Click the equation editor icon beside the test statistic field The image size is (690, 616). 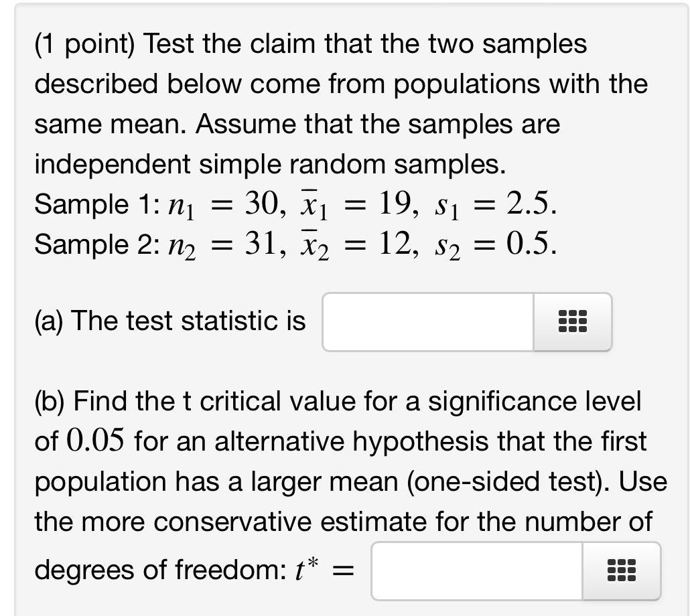573,322
